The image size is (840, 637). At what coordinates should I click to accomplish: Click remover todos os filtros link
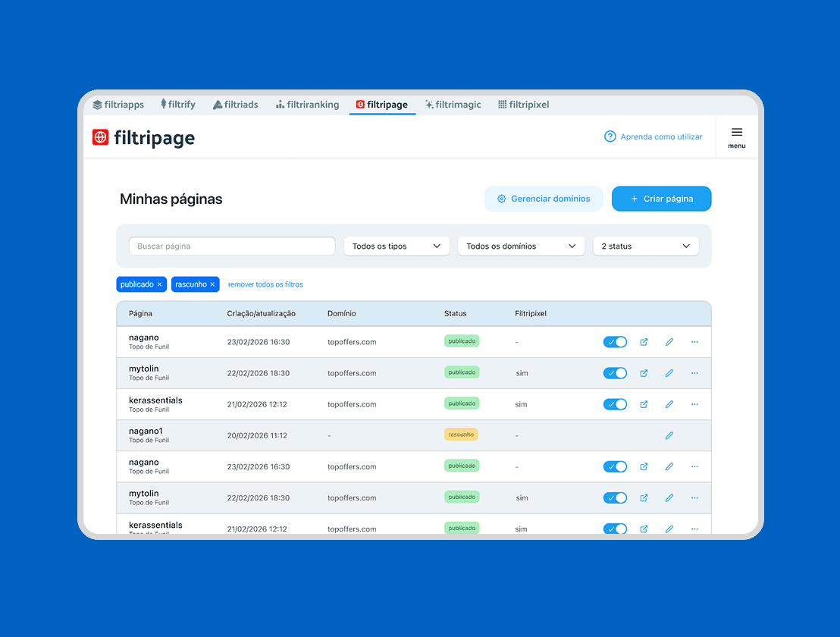pos(265,284)
